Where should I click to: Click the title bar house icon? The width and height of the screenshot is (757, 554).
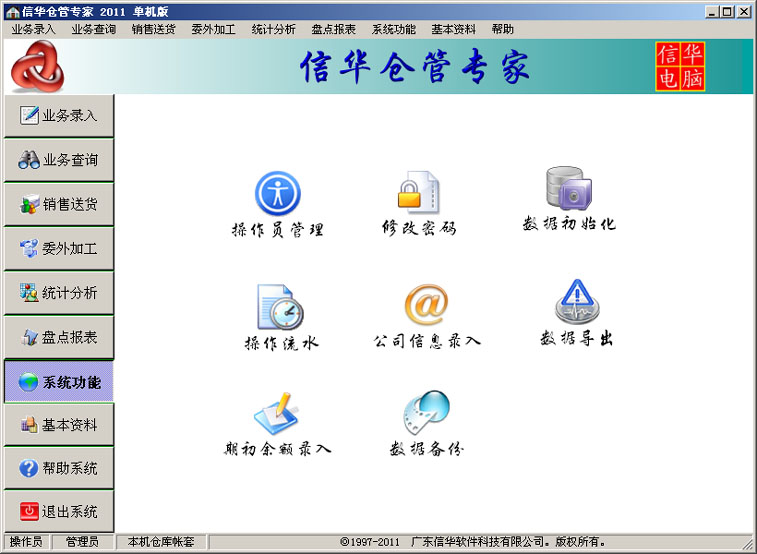[x=12, y=12]
